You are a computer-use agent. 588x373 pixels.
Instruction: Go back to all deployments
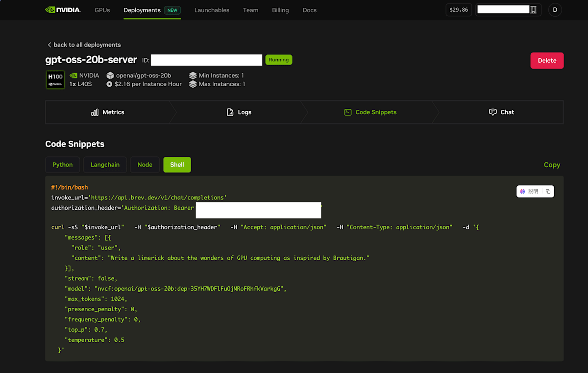pos(84,45)
